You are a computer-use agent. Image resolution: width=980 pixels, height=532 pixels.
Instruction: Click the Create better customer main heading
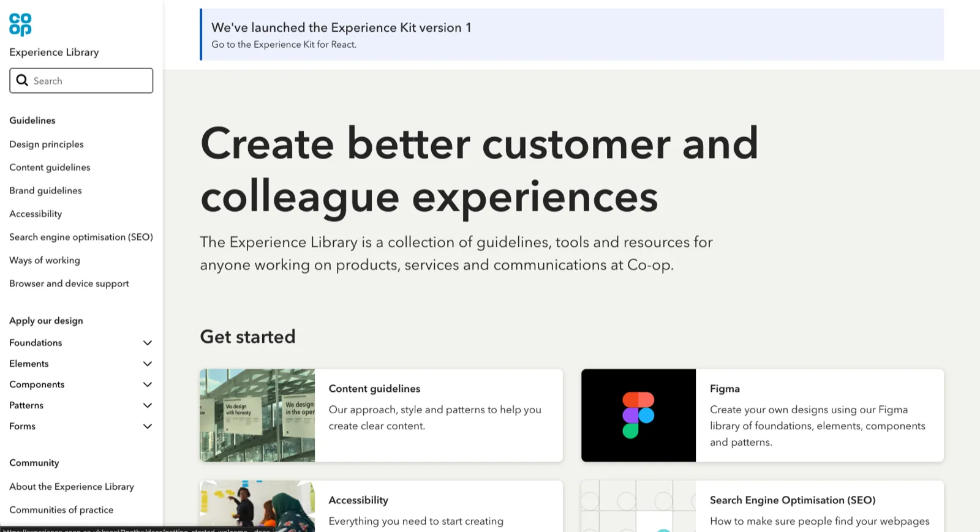tap(479, 170)
